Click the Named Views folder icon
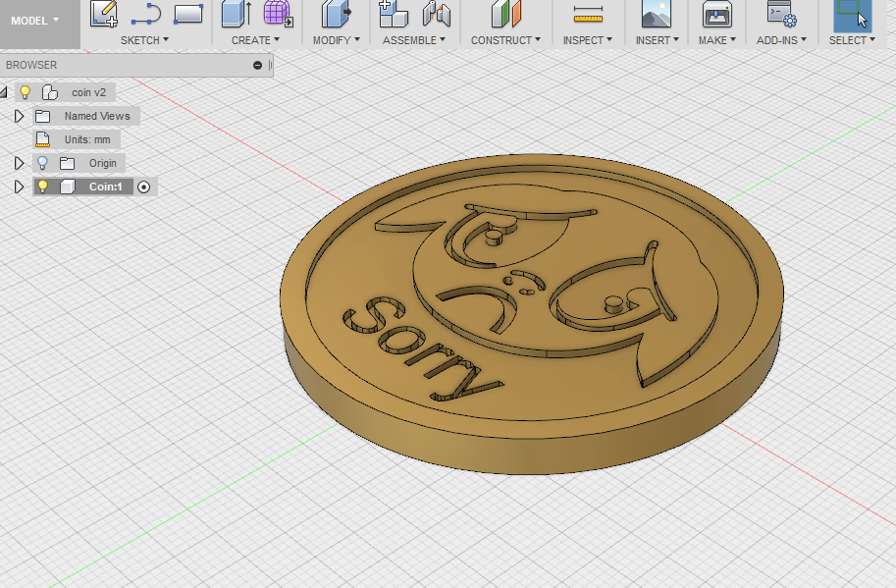 tap(43, 117)
